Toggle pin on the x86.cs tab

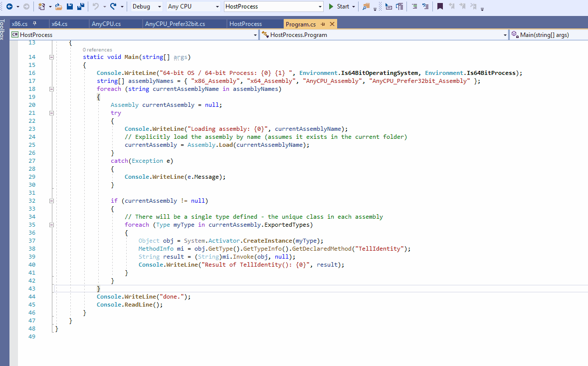[x=35, y=24]
